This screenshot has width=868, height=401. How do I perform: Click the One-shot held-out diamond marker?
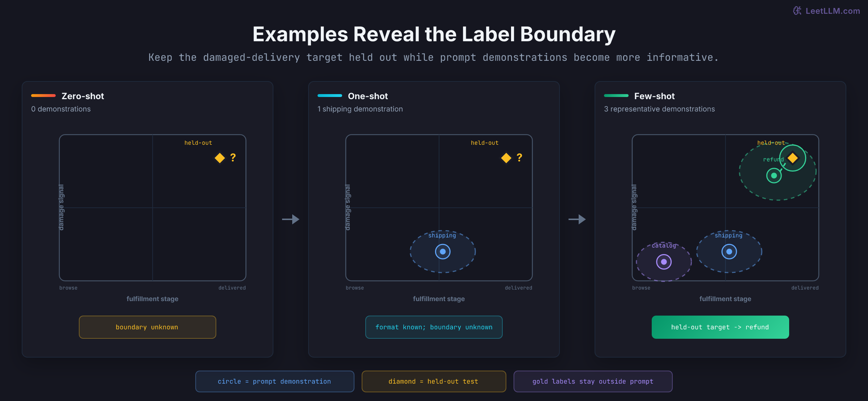click(506, 158)
